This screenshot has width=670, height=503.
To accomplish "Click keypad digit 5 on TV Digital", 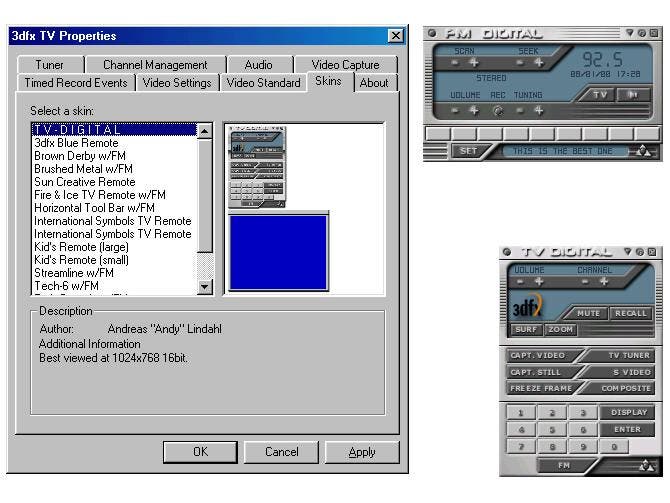I will (552, 430).
